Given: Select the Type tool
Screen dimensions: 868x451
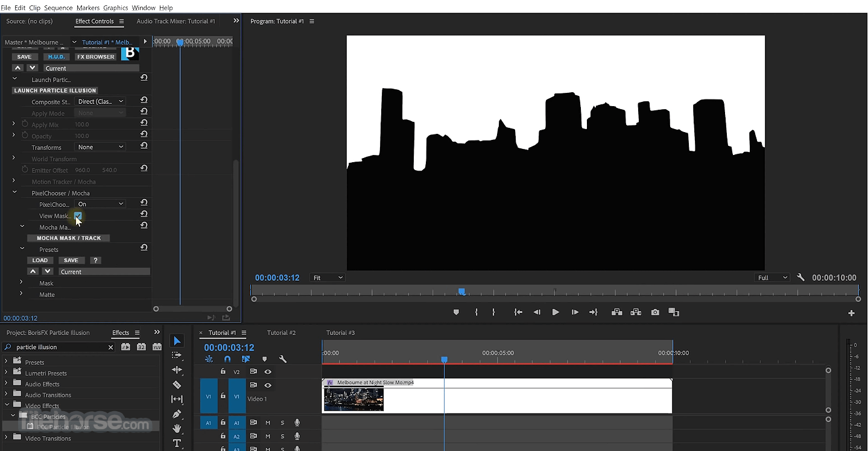Looking at the screenshot, I should [177, 443].
